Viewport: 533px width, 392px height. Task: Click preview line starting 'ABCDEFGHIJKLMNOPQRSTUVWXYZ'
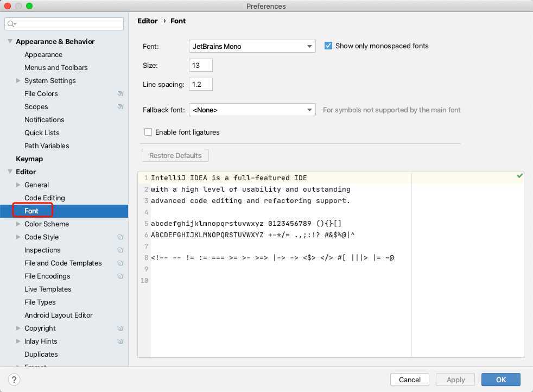(252, 235)
